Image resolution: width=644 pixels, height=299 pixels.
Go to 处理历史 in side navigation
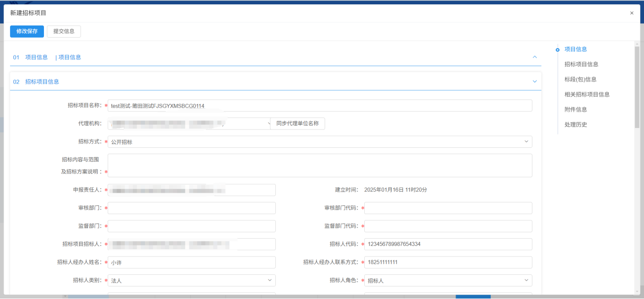(575, 125)
